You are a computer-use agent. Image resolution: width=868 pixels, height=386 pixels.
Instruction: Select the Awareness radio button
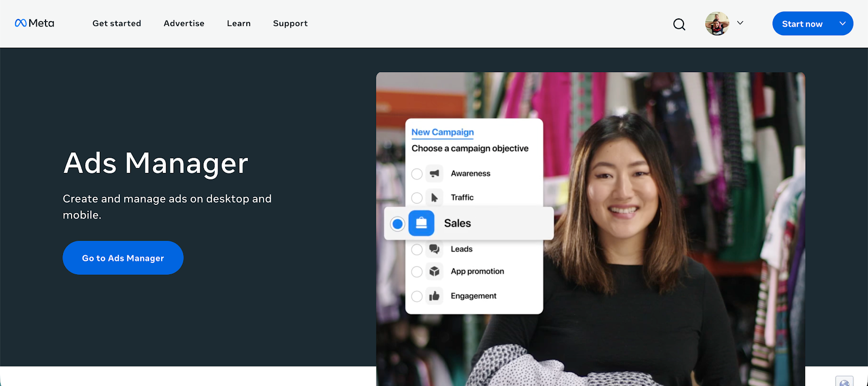[x=417, y=174]
